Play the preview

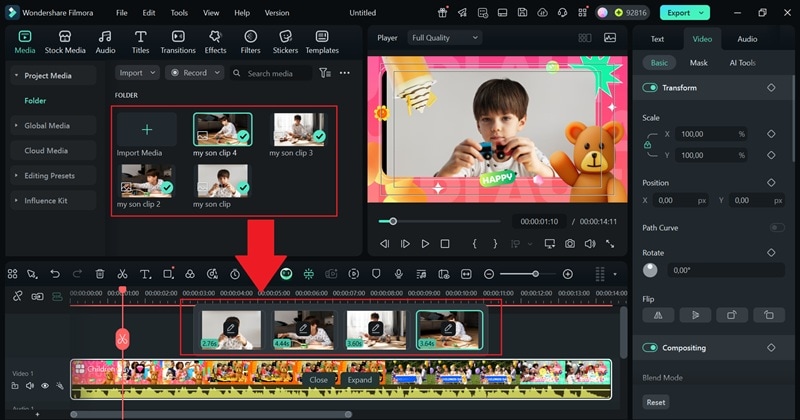(425, 244)
